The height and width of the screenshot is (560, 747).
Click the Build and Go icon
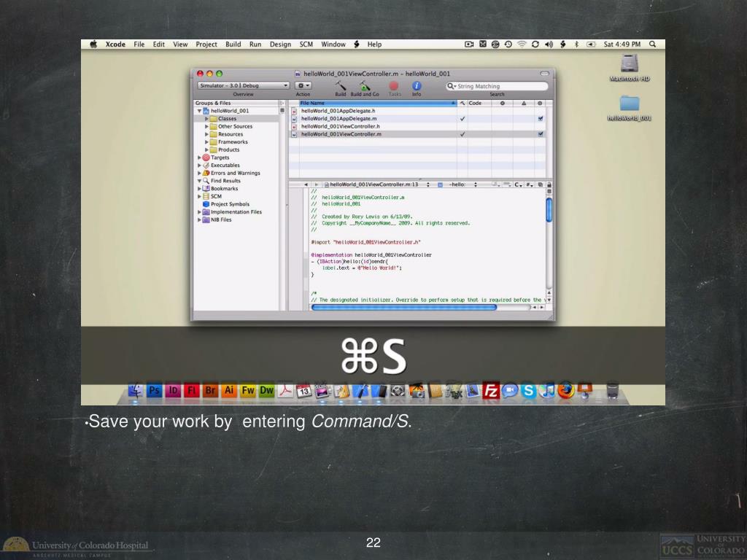click(365, 86)
